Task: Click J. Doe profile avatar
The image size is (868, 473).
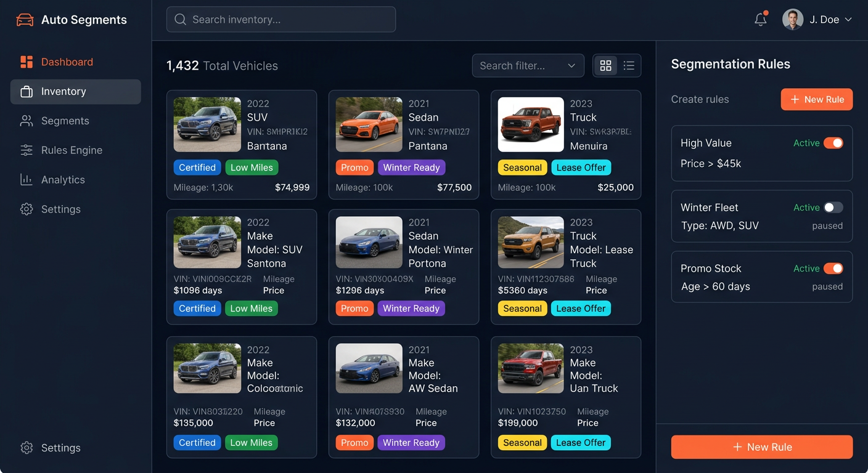Action: pos(793,19)
